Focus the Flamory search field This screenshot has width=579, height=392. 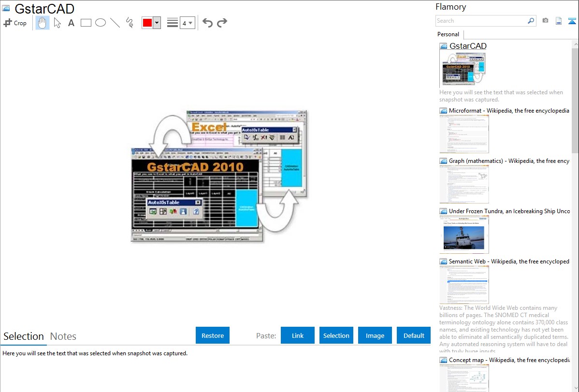tap(481, 21)
